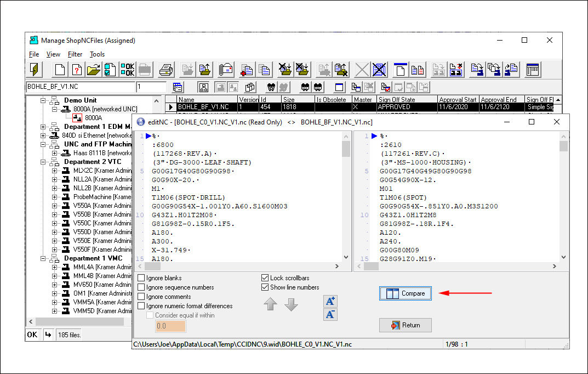Select the VMM5A machine in tree
The width and height of the screenshot is (588, 374).
[102, 302]
